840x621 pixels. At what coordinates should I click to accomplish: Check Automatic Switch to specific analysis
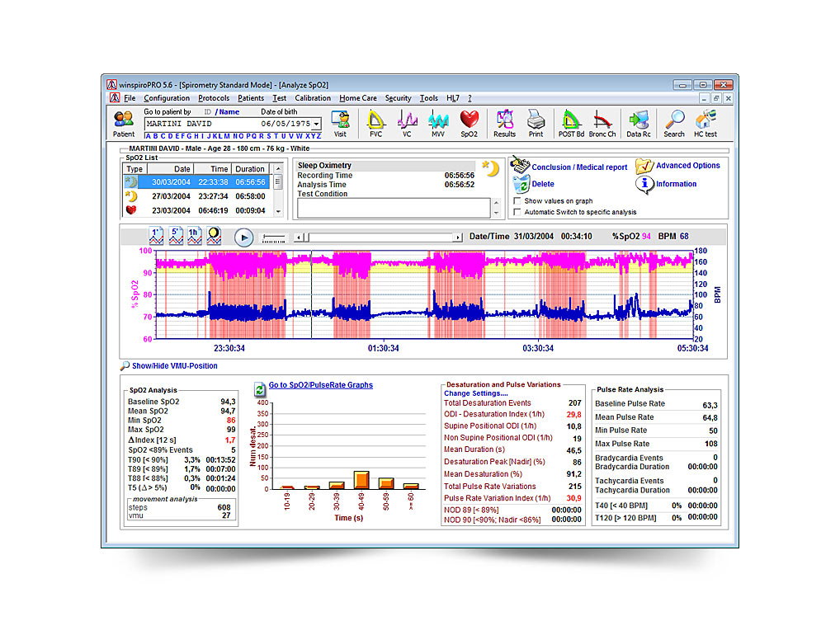(x=517, y=212)
